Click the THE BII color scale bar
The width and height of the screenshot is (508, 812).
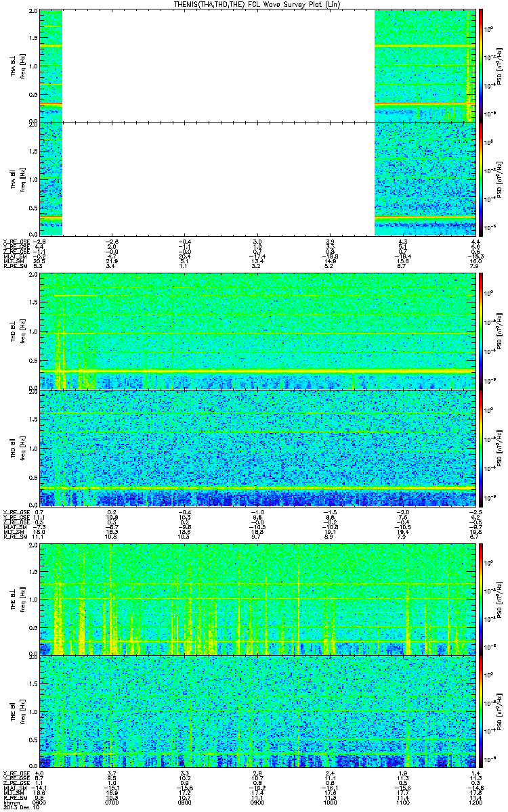click(x=482, y=711)
